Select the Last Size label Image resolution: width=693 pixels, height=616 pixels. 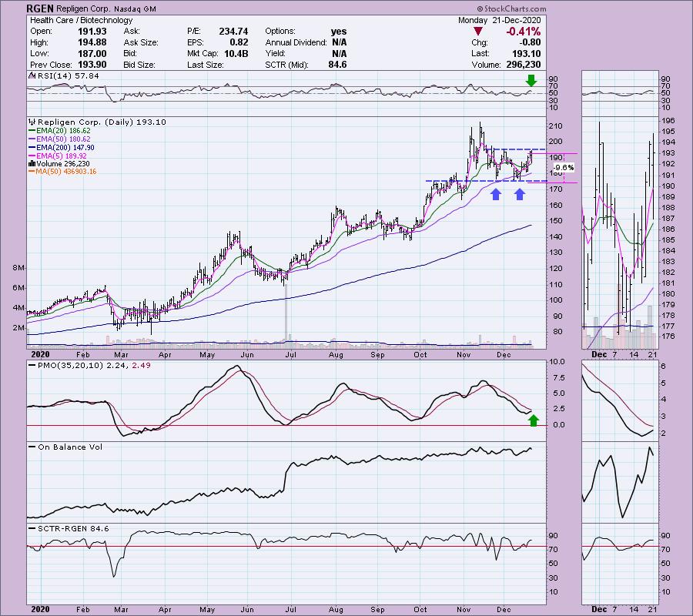coord(205,65)
